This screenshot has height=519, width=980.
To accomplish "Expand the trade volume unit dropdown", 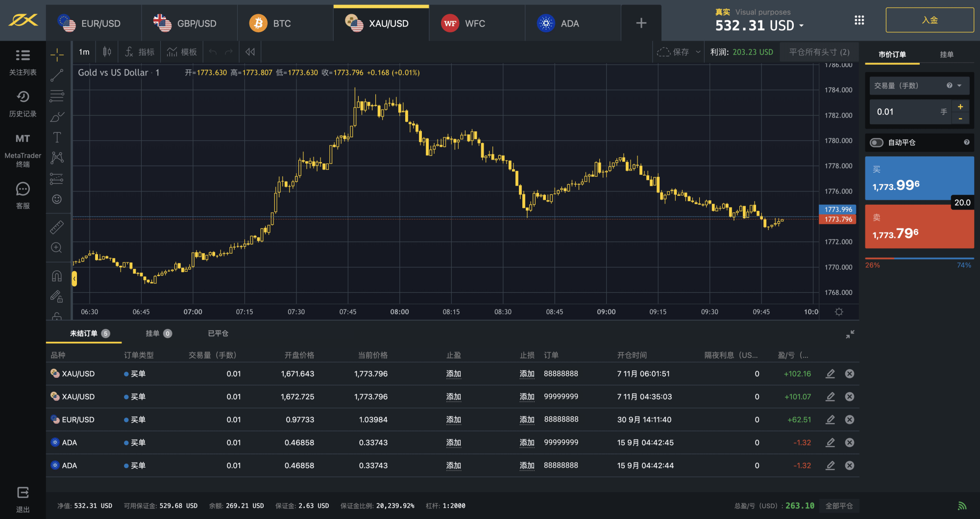I will pyautogui.click(x=959, y=86).
